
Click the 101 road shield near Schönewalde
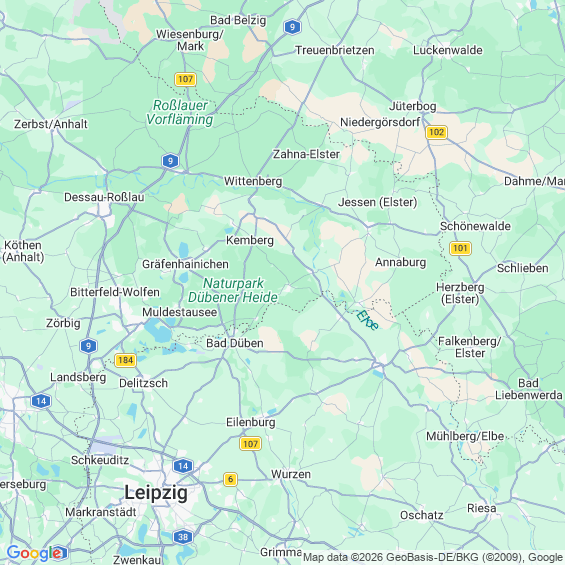click(x=460, y=248)
